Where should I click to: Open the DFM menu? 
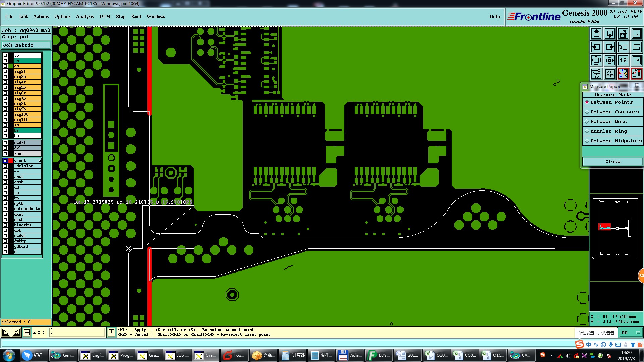(x=105, y=16)
